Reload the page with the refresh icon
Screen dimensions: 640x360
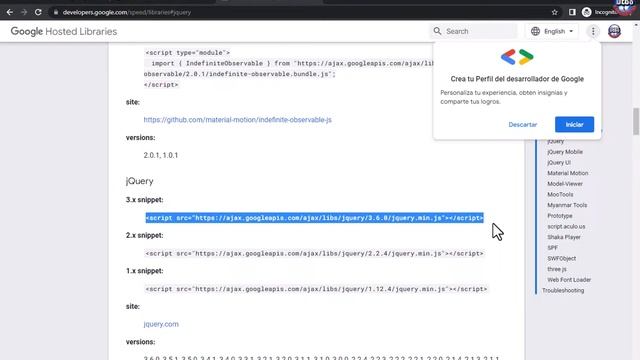38,12
